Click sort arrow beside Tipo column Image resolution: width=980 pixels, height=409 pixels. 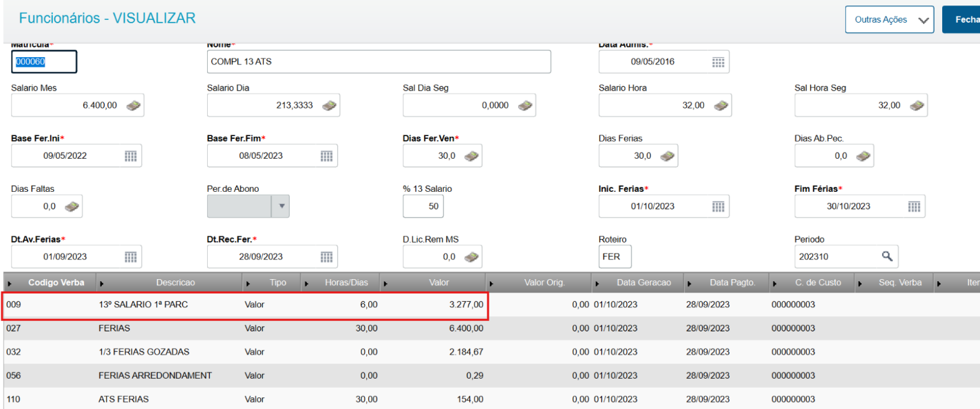(248, 283)
